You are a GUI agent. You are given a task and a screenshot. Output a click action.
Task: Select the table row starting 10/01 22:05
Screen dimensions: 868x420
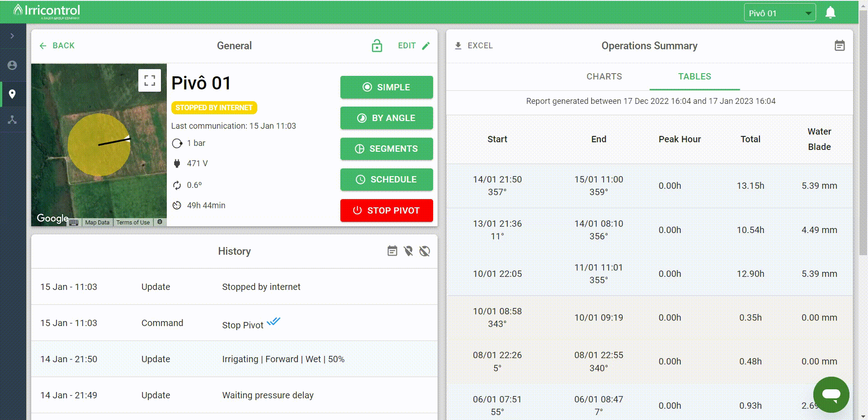[x=650, y=274]
